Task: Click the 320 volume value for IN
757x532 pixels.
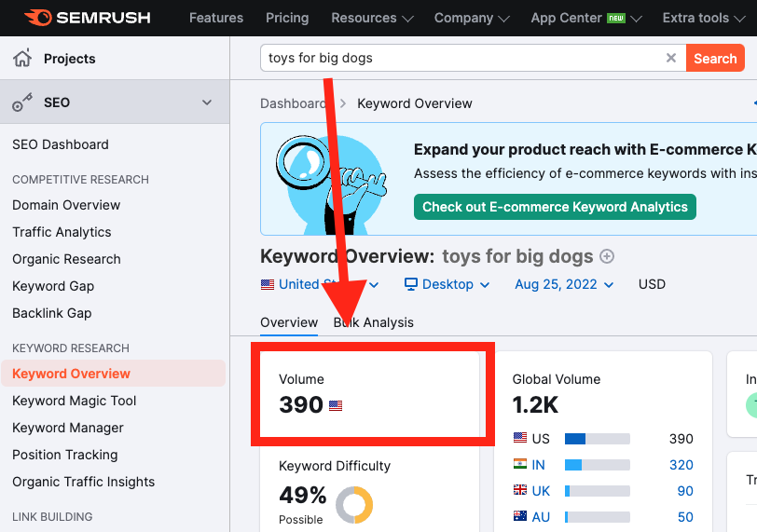Action: pos(681,465)
